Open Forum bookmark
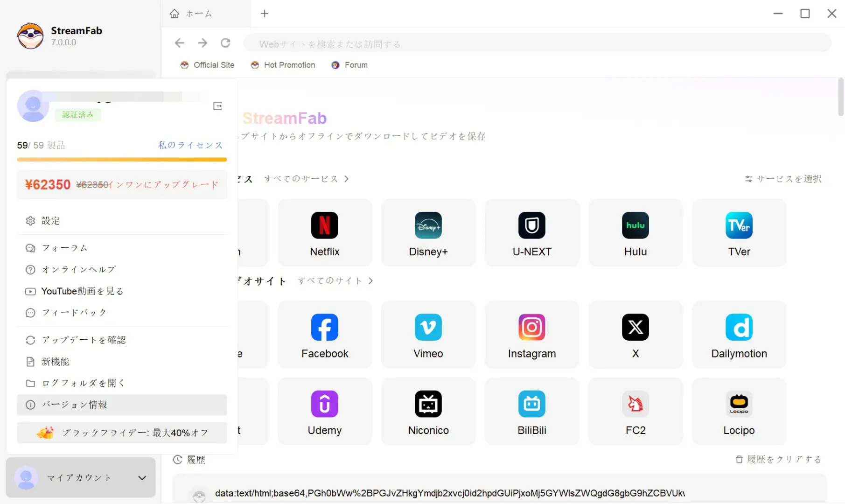Screen dimensions: 845x504 (349, 65)
